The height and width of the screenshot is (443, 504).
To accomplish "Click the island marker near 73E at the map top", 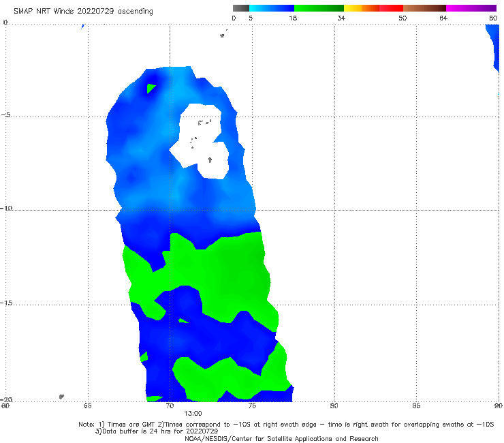I will click(223, 35).
